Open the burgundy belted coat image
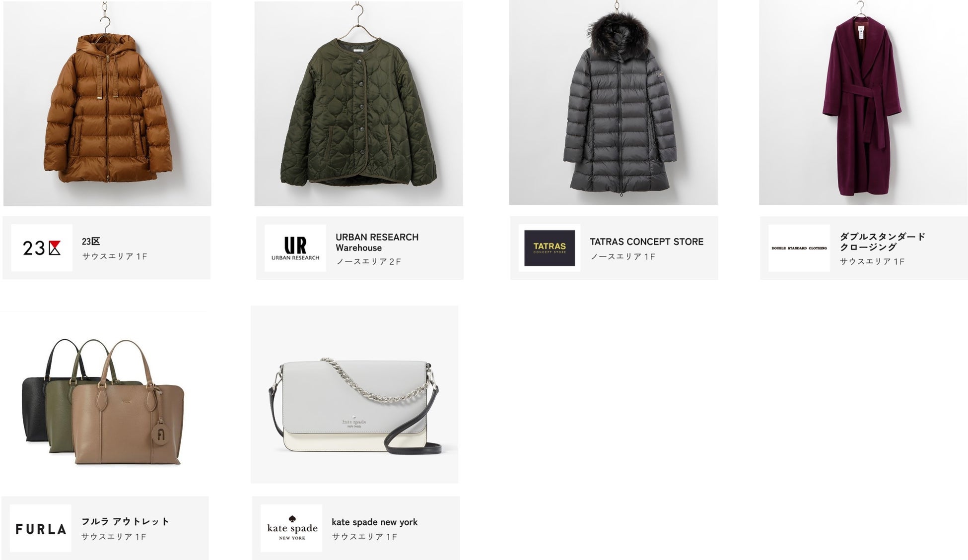 point(863,102)
